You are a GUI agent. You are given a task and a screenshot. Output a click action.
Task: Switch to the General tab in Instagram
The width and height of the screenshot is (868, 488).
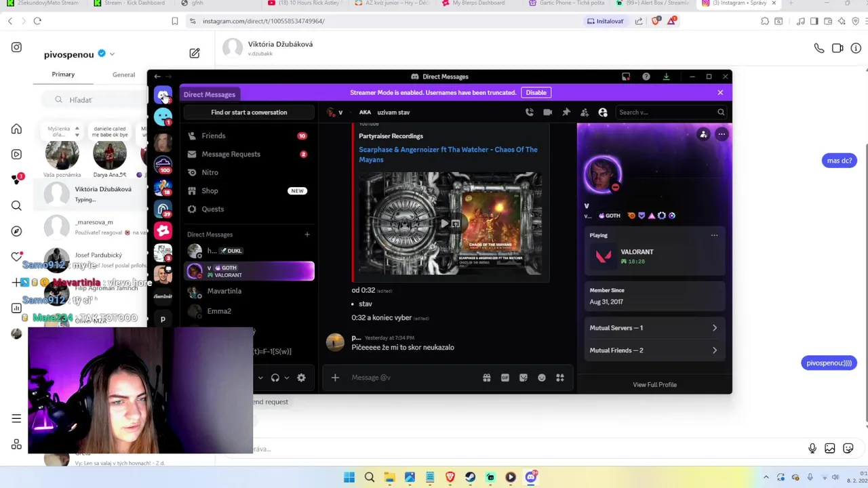tap(123, 75)
